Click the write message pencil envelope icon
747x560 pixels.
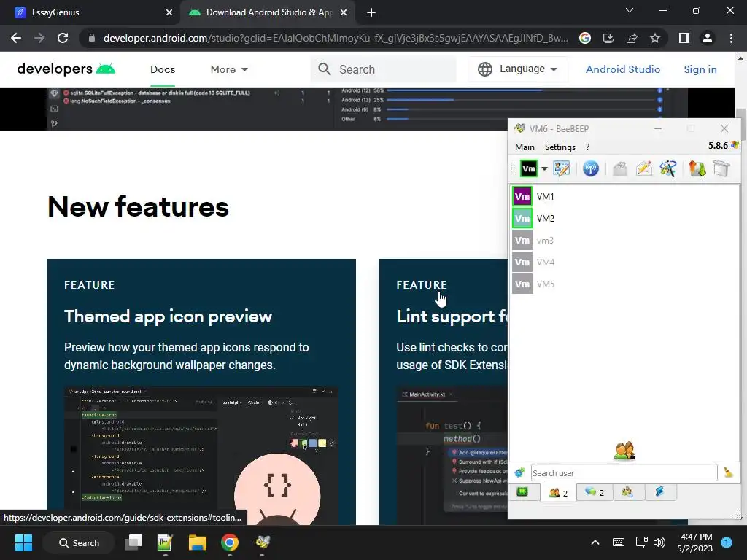point(644,168)
